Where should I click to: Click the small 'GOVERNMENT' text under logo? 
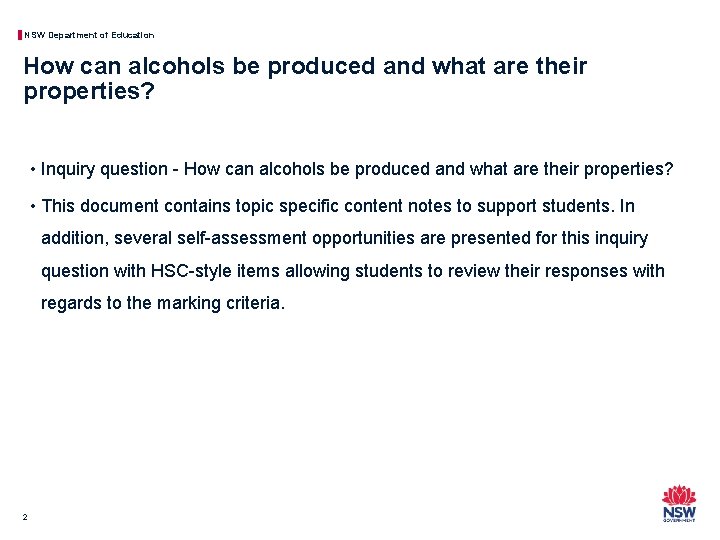tap(679, 520)
